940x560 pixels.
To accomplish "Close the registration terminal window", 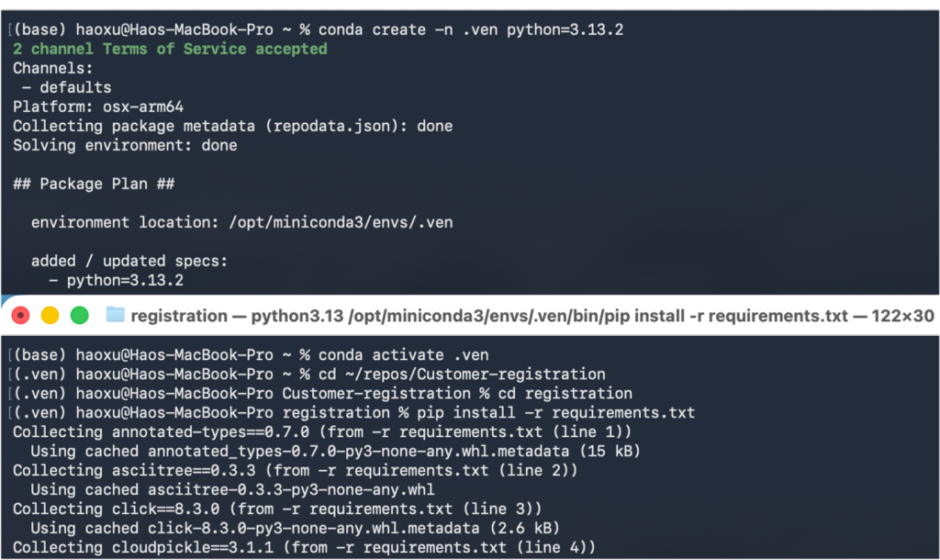I will pyautogui.click(x=20, y=316).
